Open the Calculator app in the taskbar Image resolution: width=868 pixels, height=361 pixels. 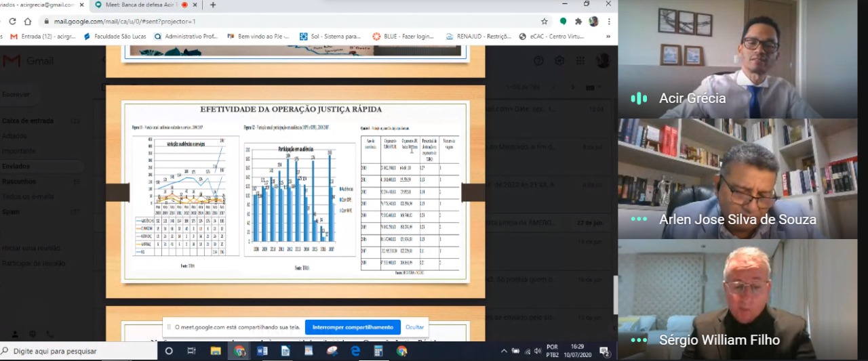pos(378,351)
